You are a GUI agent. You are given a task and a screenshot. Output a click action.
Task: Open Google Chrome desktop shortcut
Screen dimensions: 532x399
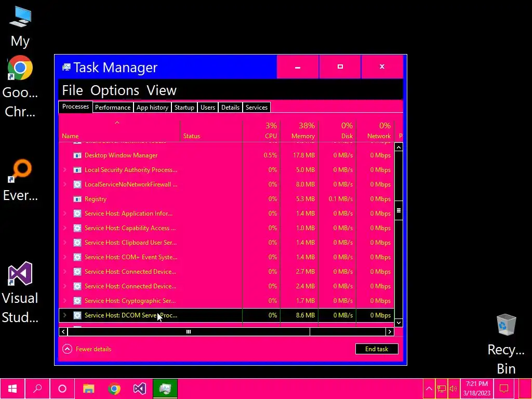tap(20, 87)
